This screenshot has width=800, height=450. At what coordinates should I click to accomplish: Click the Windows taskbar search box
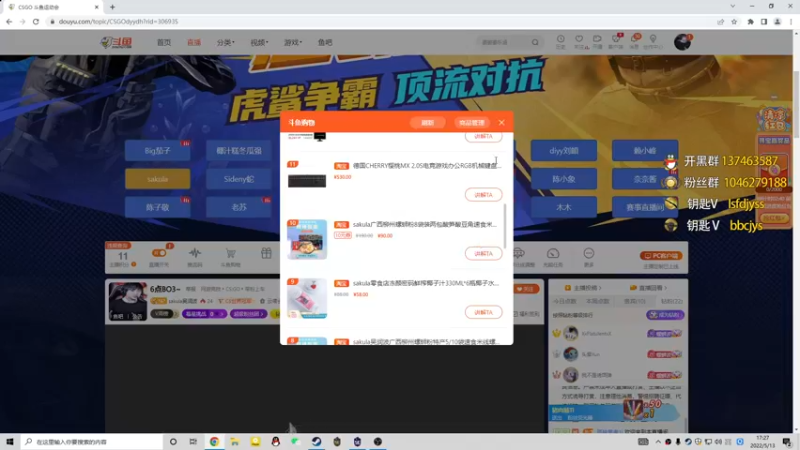click(x=92, y=441)
